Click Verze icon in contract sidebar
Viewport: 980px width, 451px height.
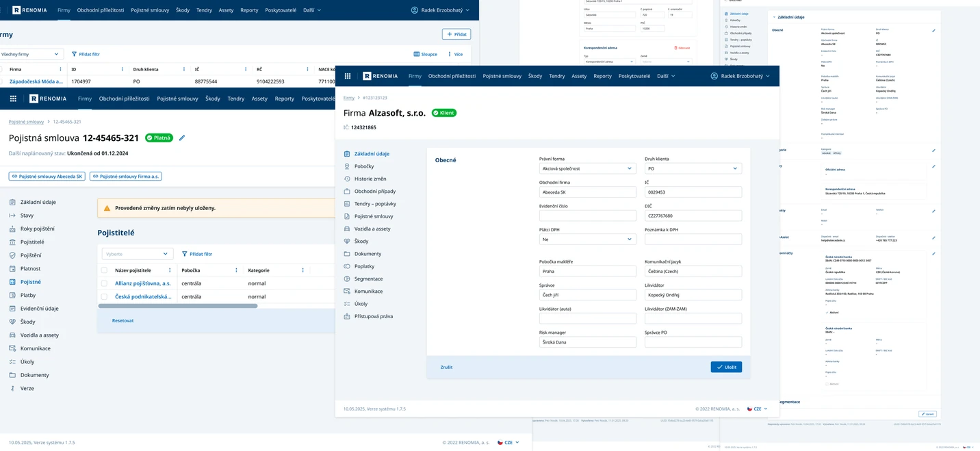point(12,389)
